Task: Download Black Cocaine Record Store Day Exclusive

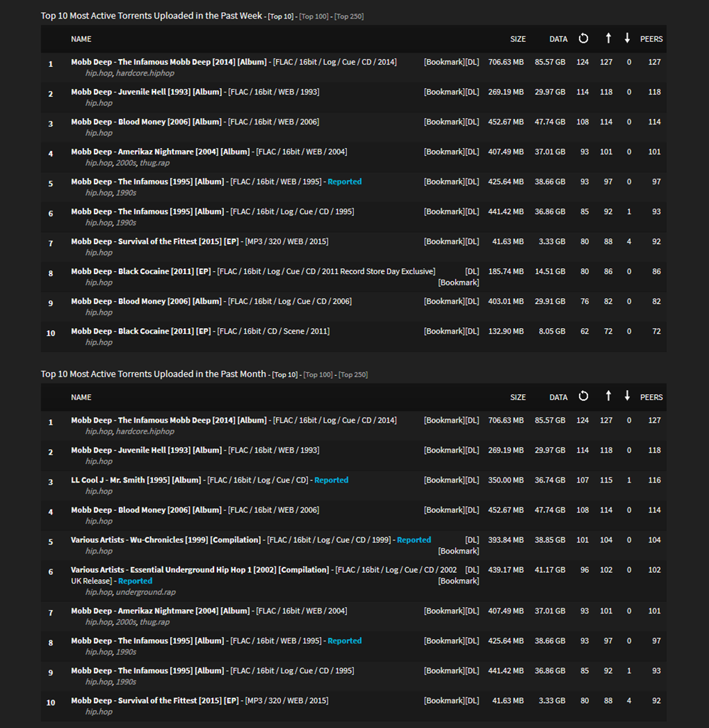Action: tap(472, 272)
